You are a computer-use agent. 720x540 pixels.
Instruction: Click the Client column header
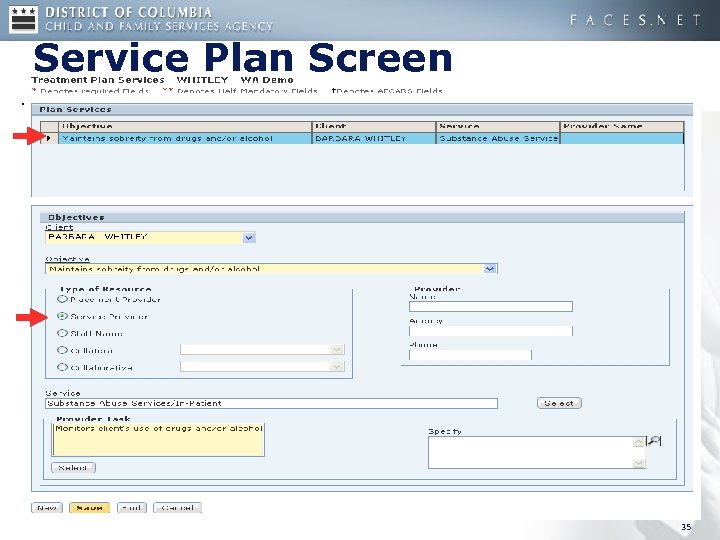[x=374, y=126]
